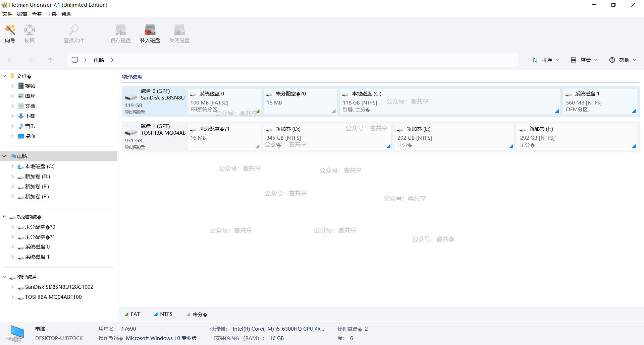Select 新加卷 (E:) 292 GB partition tile
This screenshot has width=644, height=345.
coord(454,137)
